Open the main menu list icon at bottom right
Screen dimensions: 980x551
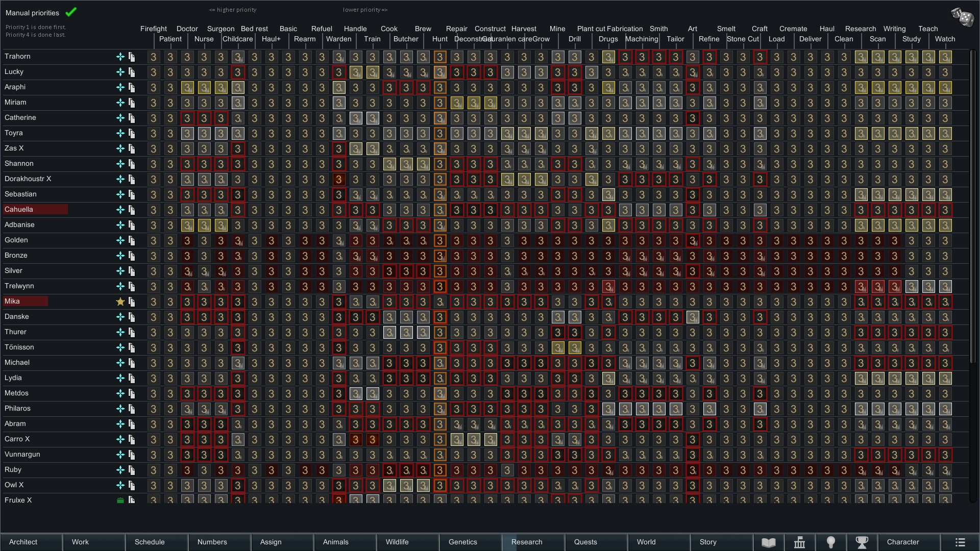[960, 542]
